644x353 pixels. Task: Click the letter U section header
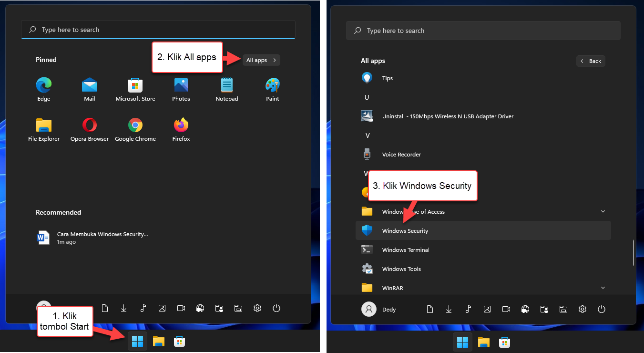click(367, 97)
